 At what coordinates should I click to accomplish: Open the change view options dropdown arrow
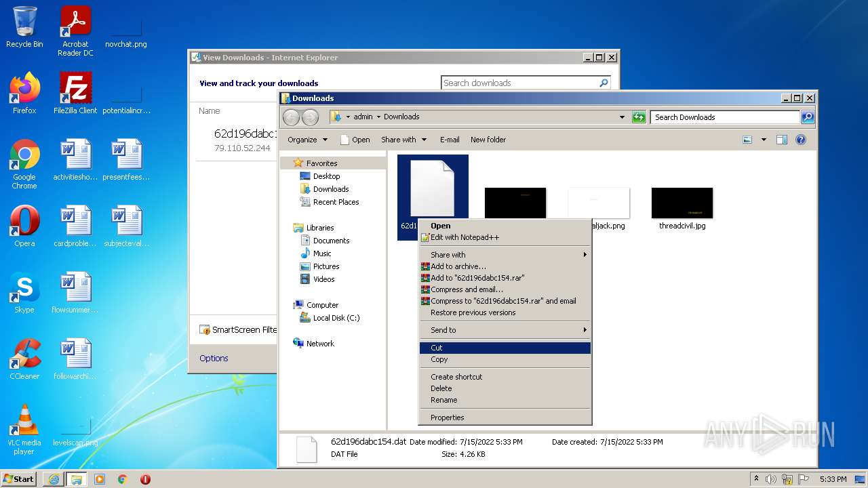(764, 140)
